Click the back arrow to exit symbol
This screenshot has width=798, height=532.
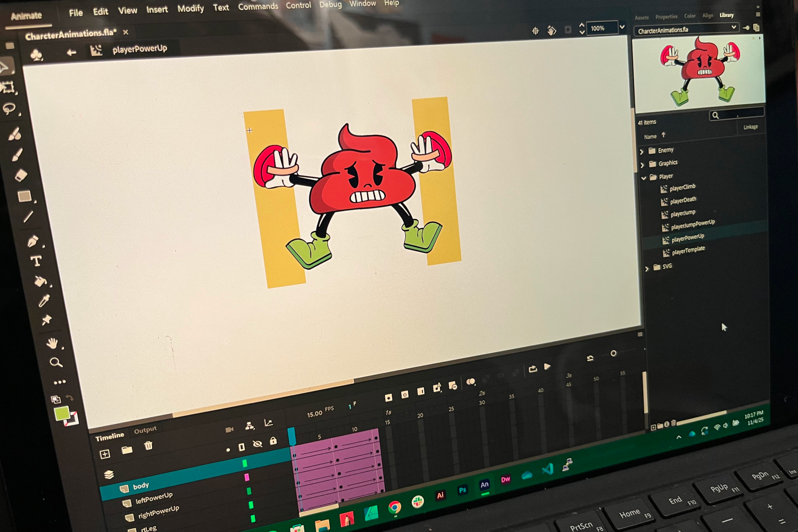coord(71,52)
